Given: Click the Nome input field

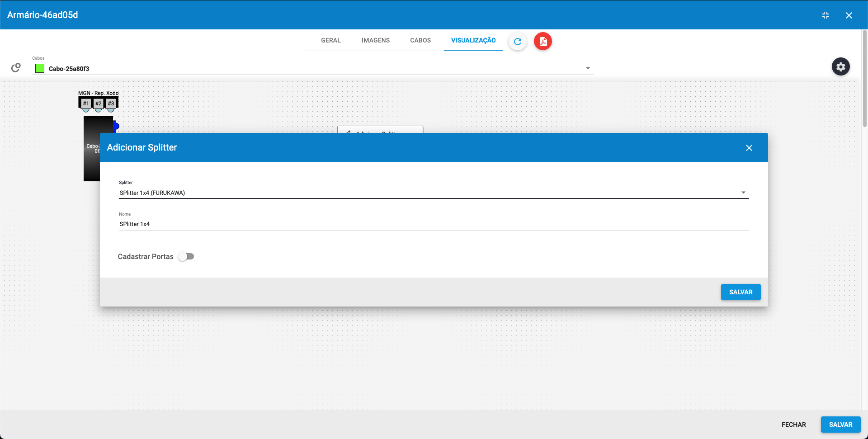Looking at the screenshot, I should coord(316,224).
